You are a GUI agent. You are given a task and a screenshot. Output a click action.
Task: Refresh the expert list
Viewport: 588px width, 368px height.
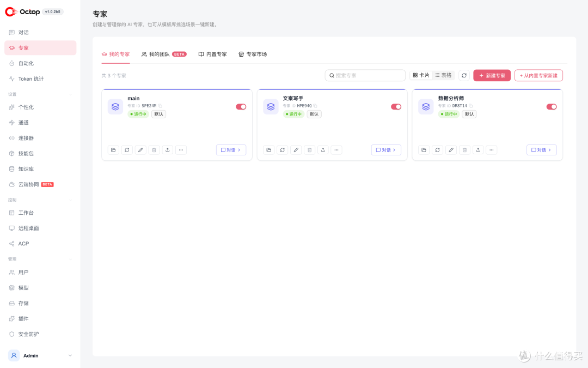464,75
